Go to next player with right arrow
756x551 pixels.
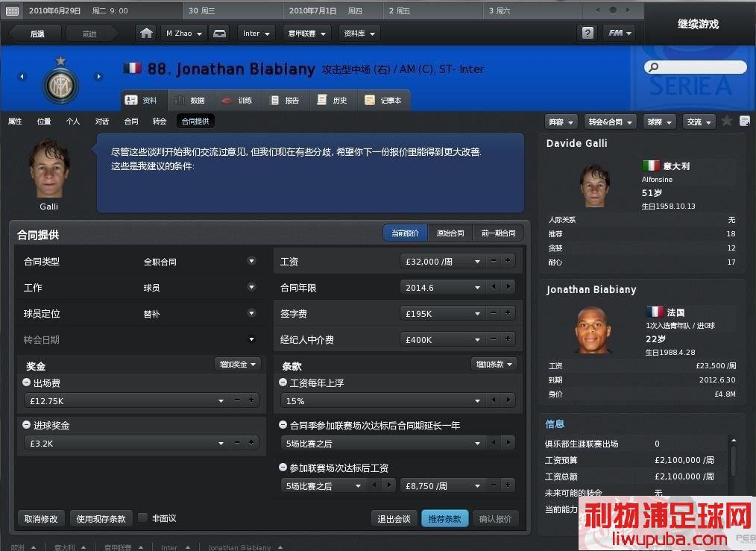98,77
